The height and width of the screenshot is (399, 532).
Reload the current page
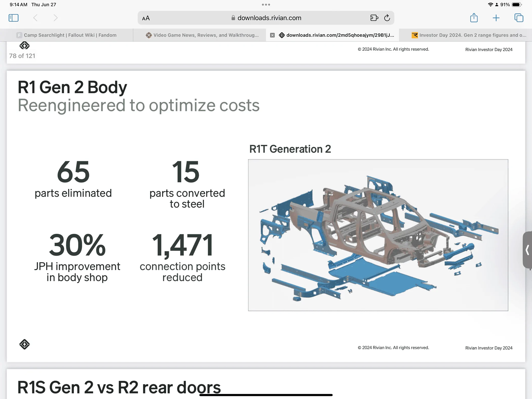(387, 18)
